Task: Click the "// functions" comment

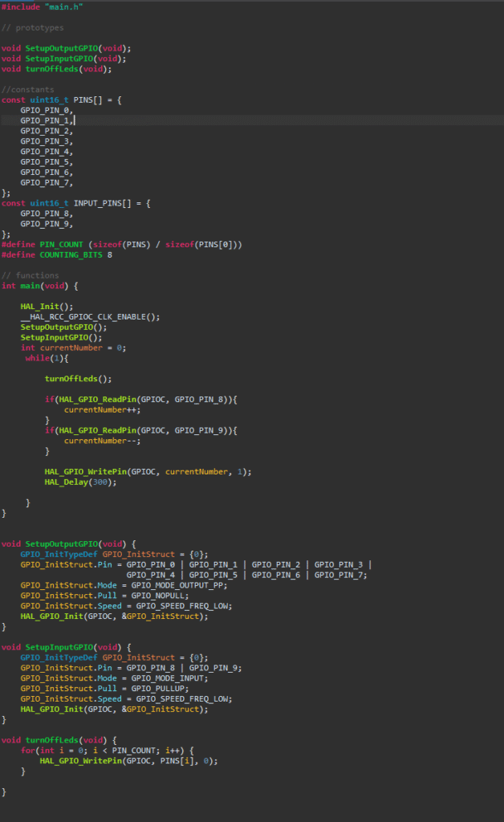Action: coord(33,275)
